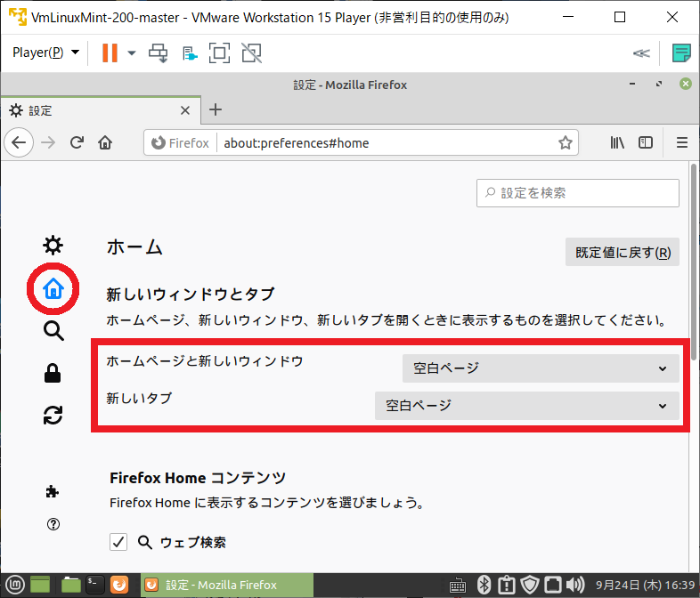The height and width of the screenshot is (598, 700).
Task: Open the Search settings magnifier category
Action: tap(53, 331)
